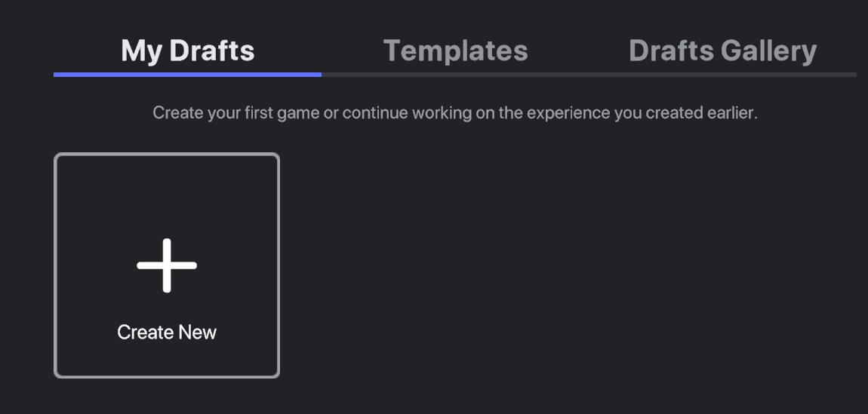868x414 pixels.
Task: Click the Create New label
Action: [x=167, y=333]
